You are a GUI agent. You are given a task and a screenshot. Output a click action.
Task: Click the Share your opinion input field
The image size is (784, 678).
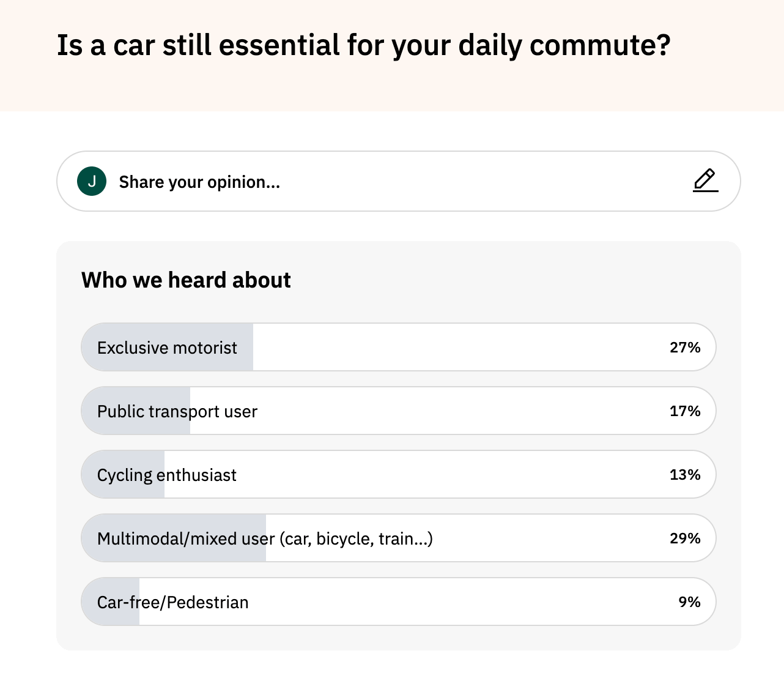coord(398,181)
